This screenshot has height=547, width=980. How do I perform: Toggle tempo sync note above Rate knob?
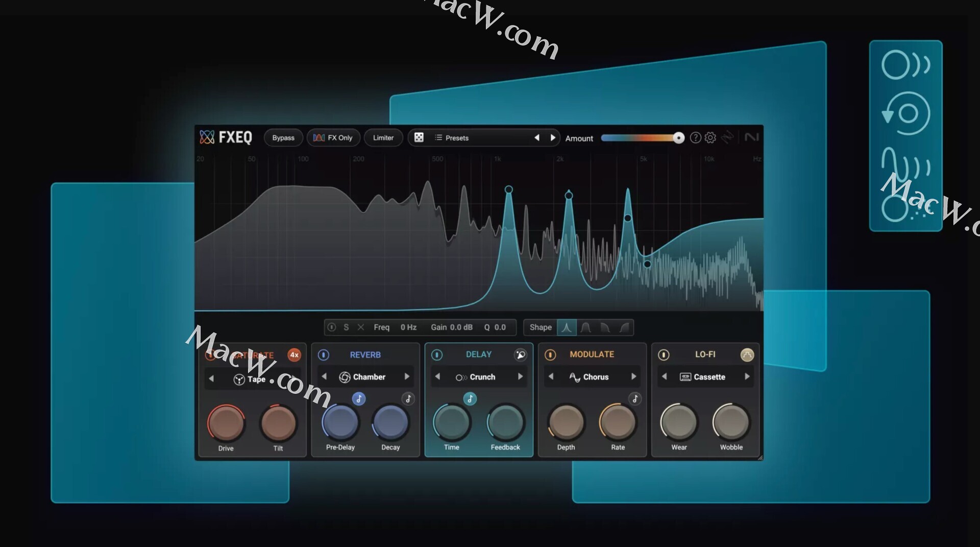coord(635,399)
